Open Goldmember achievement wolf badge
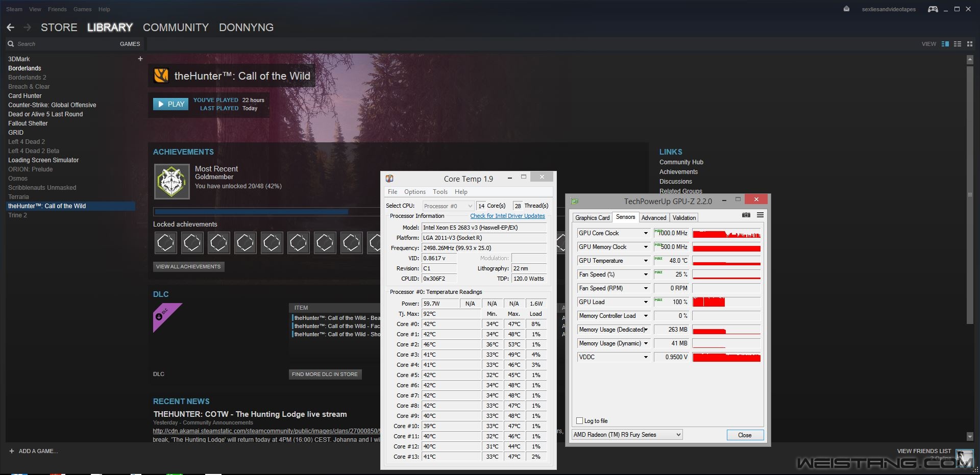 (172, 181)
